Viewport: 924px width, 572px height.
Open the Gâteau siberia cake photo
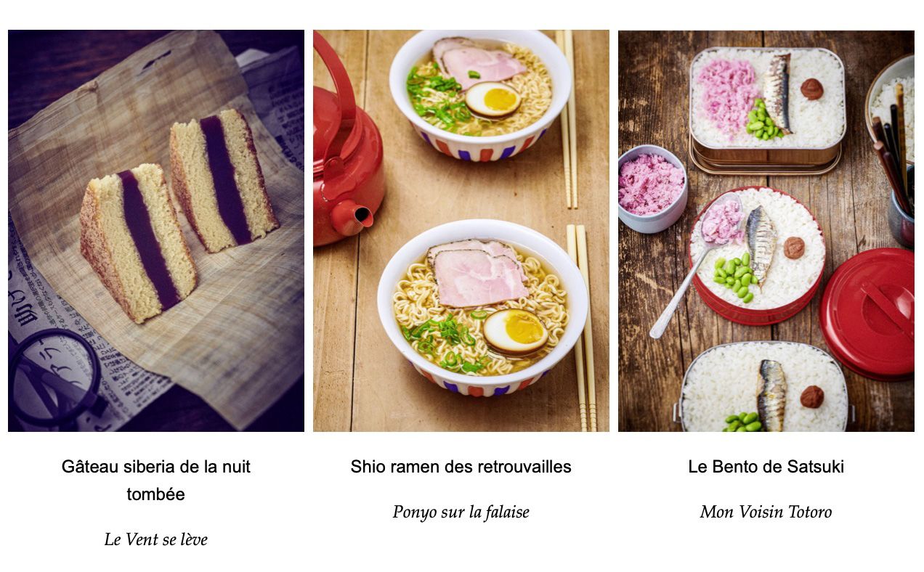click(156, 231)
